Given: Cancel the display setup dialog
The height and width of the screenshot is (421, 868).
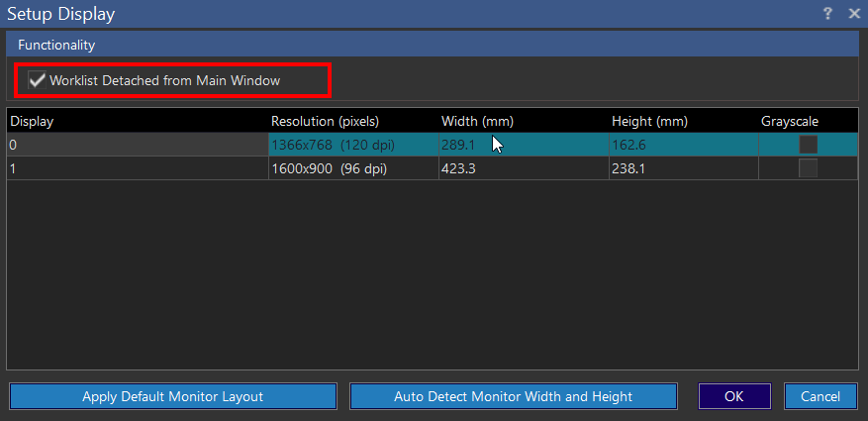Looking at the screenshot, I should click(x=820, y=396).
